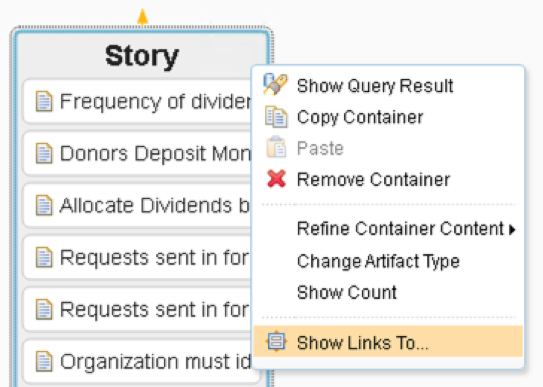Click the red X Remove Container icon

point(276,179)
